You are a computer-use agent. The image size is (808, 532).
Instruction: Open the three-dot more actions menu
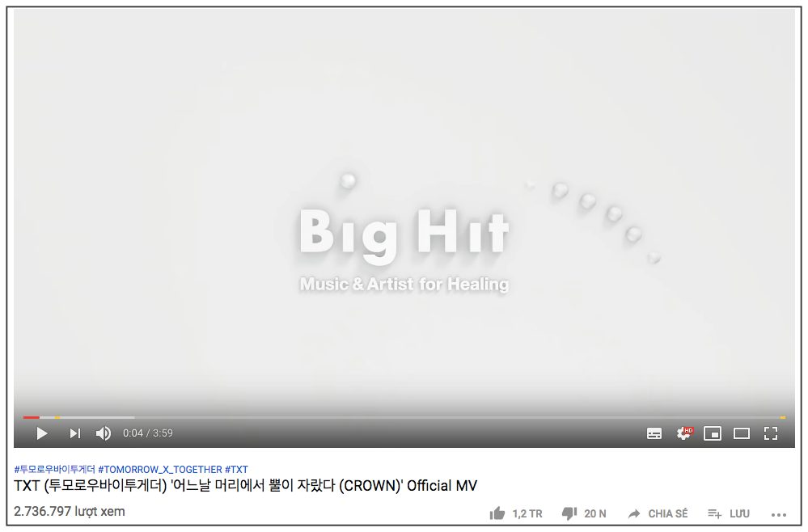pos(779,514)
